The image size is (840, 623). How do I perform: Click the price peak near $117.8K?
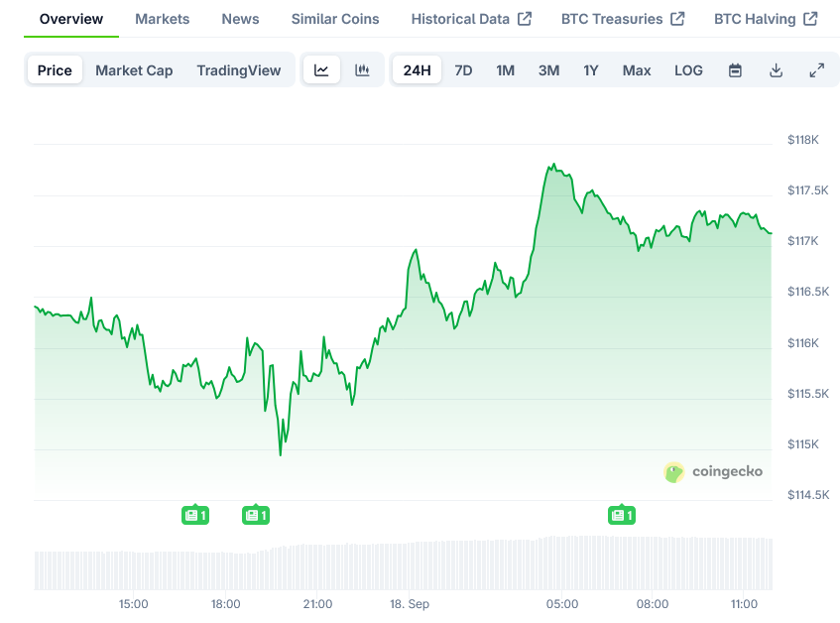point(553,165)
